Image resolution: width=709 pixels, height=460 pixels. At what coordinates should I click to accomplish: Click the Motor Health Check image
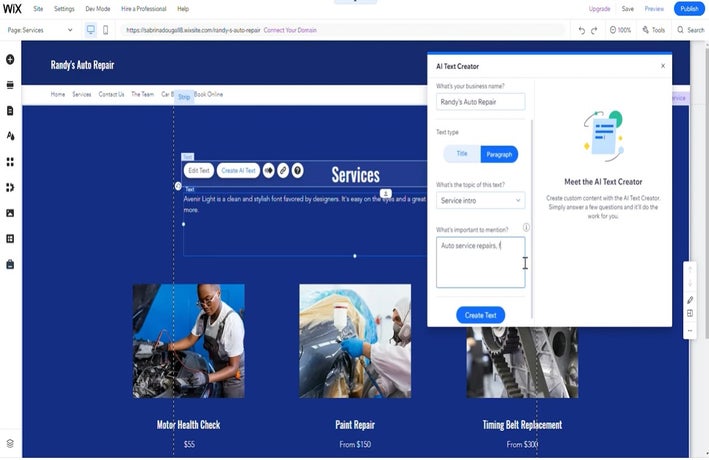pos(189,341)
